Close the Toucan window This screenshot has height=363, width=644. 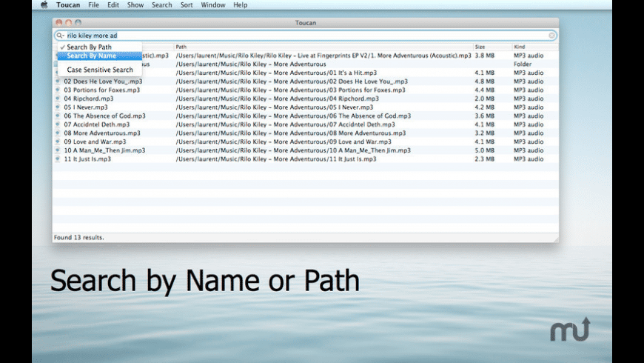coord(58,23)
